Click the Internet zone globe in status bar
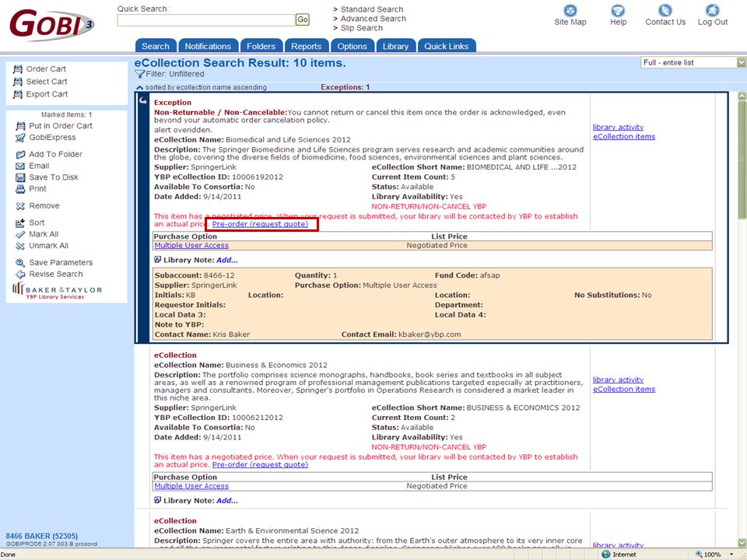This screenshot has width=747, height=560. [x=606, y=555]
